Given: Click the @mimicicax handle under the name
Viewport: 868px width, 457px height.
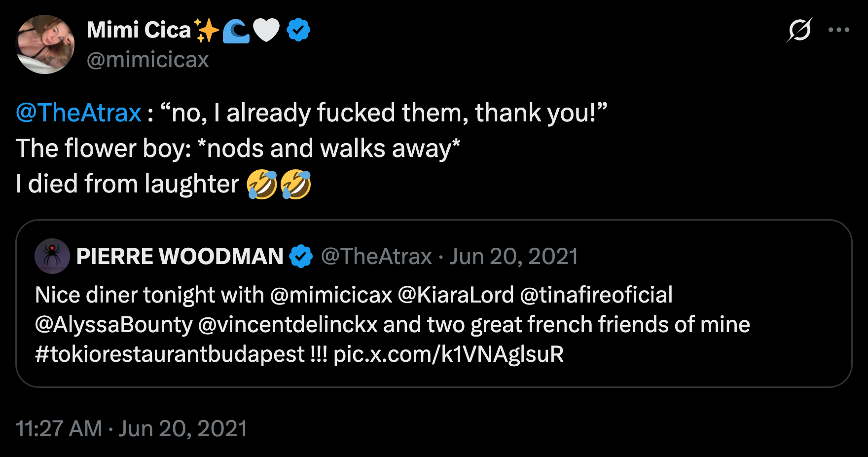Looking at the screenshot, I should (x=147, y=60).
